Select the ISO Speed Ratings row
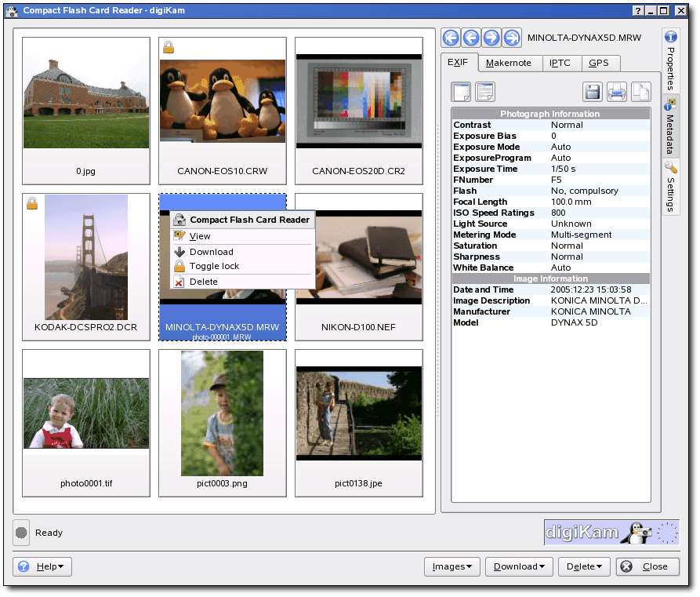The height and width of the screenshot is (597, 700). [x=550, y=213]
